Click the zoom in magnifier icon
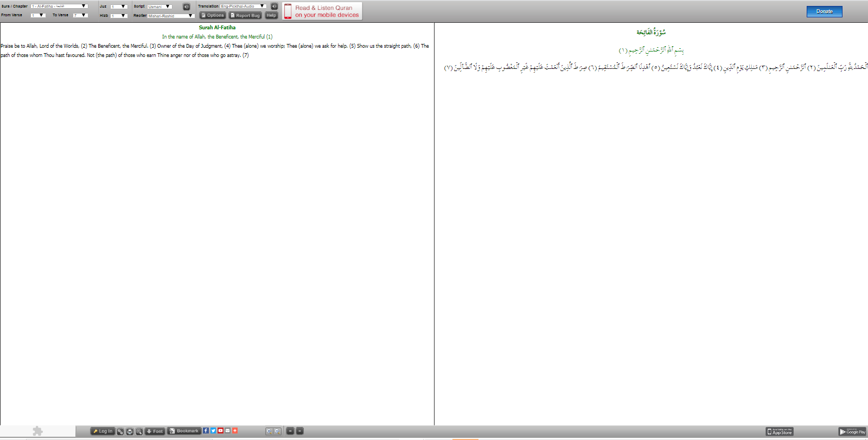Screen dimensions: 868x440 (x=269, y=431)
